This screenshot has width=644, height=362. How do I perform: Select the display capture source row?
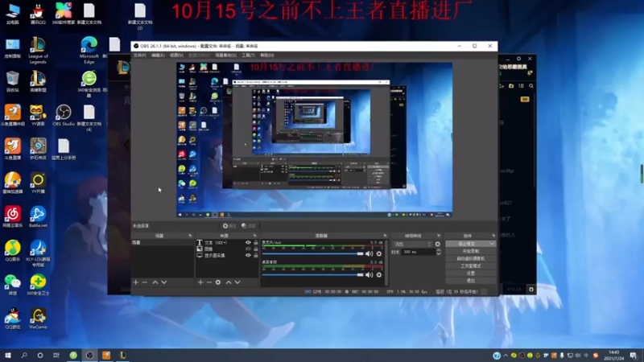[x=228, y=255]
